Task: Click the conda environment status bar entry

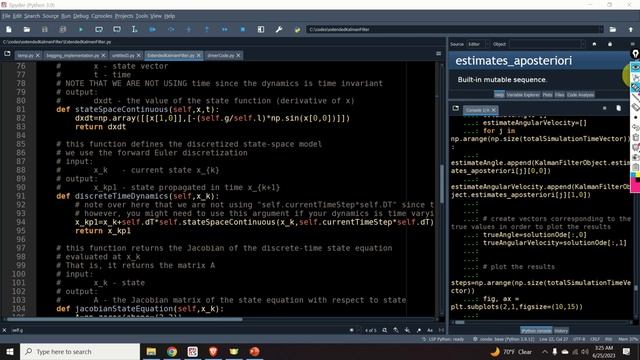Action: (x=504, y=339)
